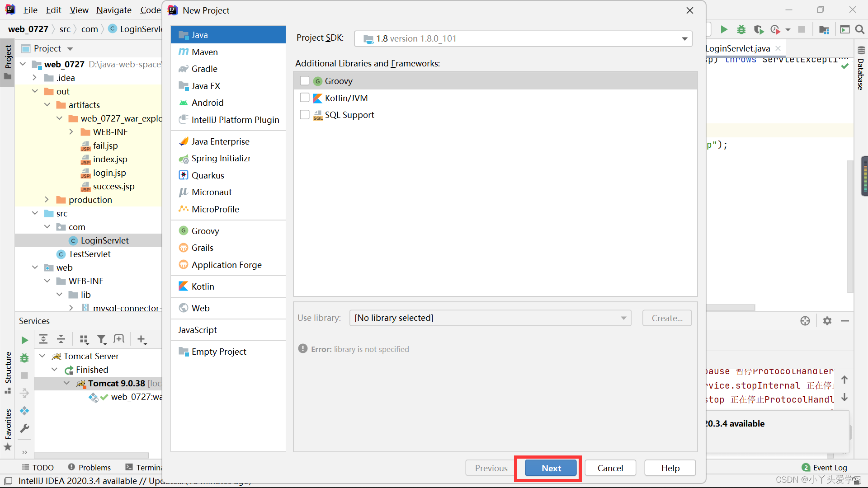Choose Empty Project type
The image size is (868, 488).
[228, 352]
